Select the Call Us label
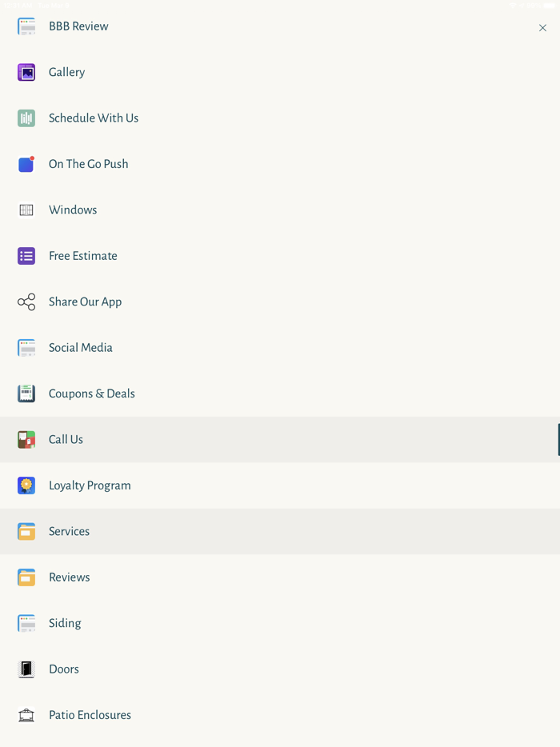This screenshot has width=560, height=747. pos(66,440)
